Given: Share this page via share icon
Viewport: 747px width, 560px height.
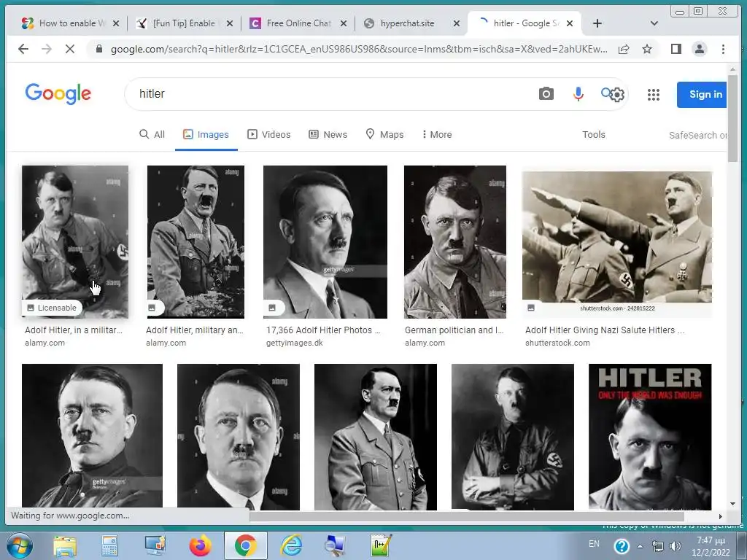Looking at the screenshot, I should (624, 49).
